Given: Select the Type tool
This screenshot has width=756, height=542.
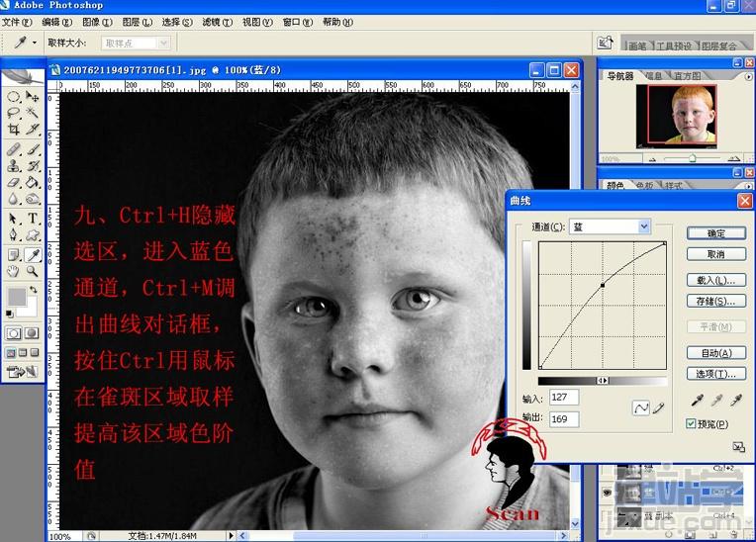Looking at the screenshot, I should coord(33,219).
